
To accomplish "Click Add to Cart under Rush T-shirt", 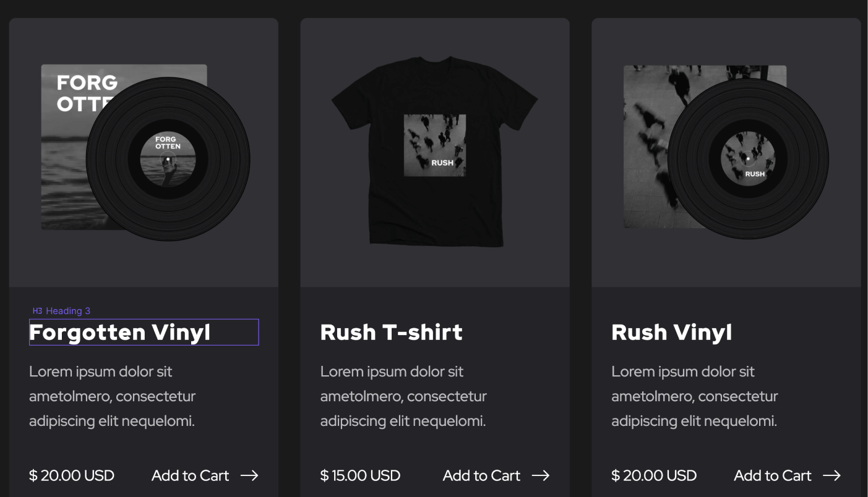I will tap(481, 475).
